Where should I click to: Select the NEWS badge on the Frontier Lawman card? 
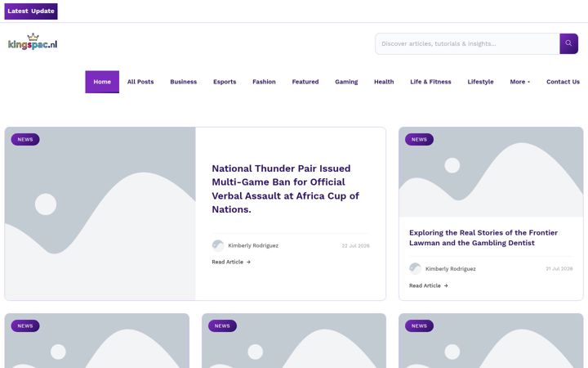pyautogui.click(x=419, y=139)
